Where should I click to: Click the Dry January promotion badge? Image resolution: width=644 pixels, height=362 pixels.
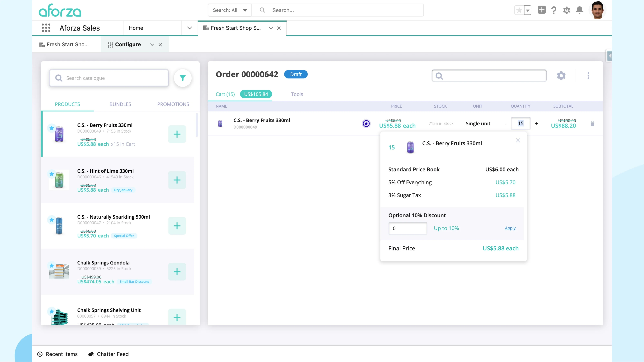tap(123, 190)
